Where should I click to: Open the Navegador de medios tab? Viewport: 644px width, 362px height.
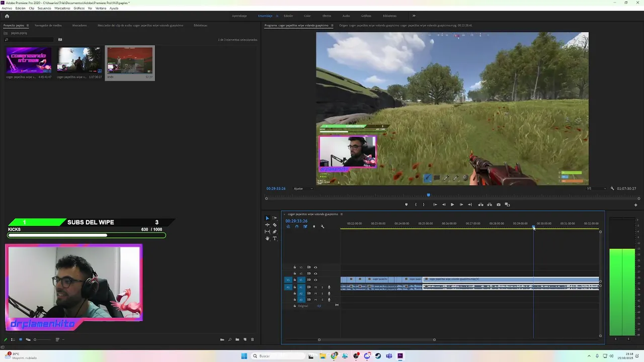pos(48,25)
